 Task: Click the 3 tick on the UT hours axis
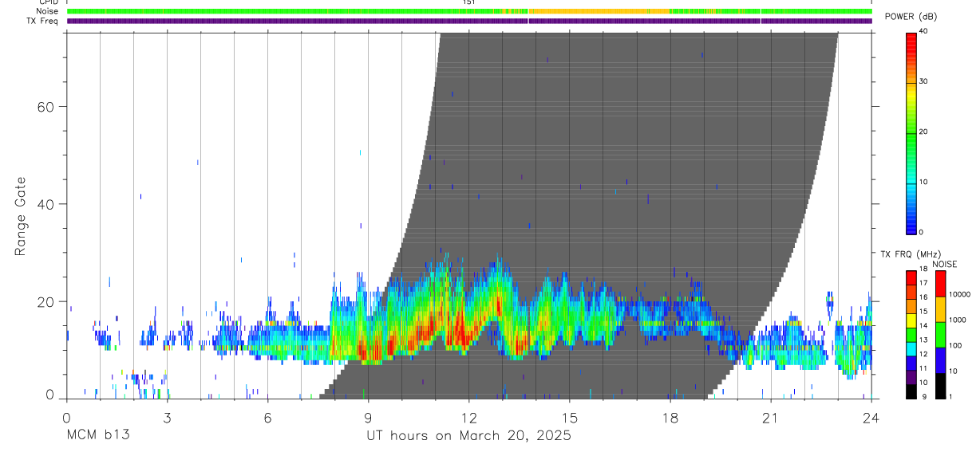coord(167,417)
